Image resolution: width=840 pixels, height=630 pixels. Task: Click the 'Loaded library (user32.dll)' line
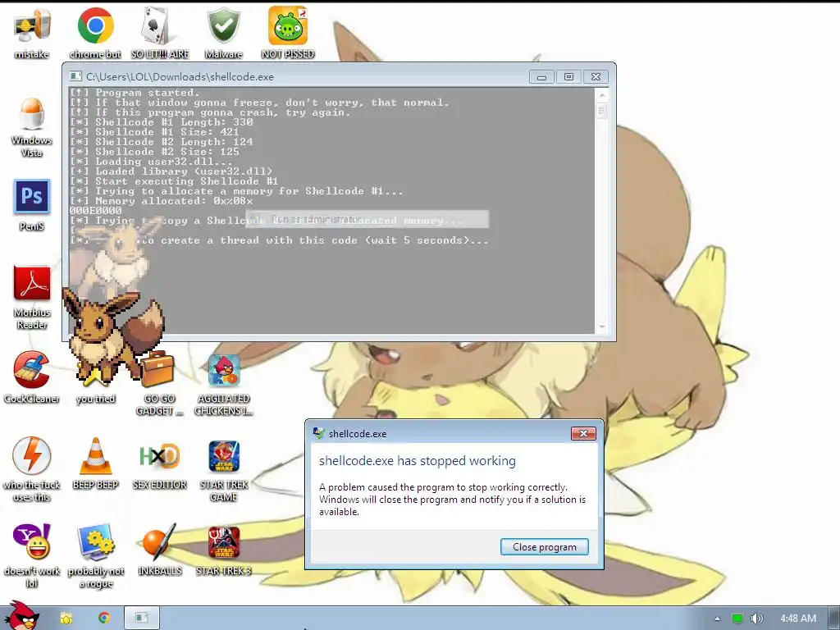tap(171, 171)
